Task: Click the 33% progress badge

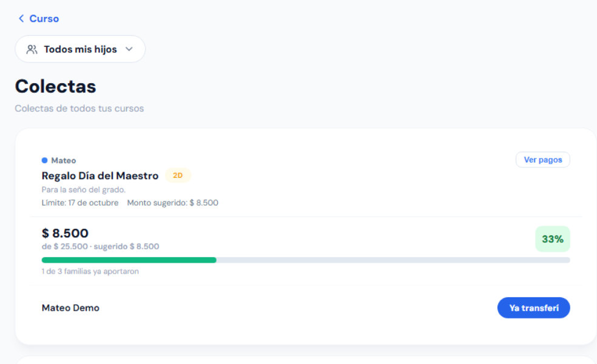Action: (x=553, y=239)
